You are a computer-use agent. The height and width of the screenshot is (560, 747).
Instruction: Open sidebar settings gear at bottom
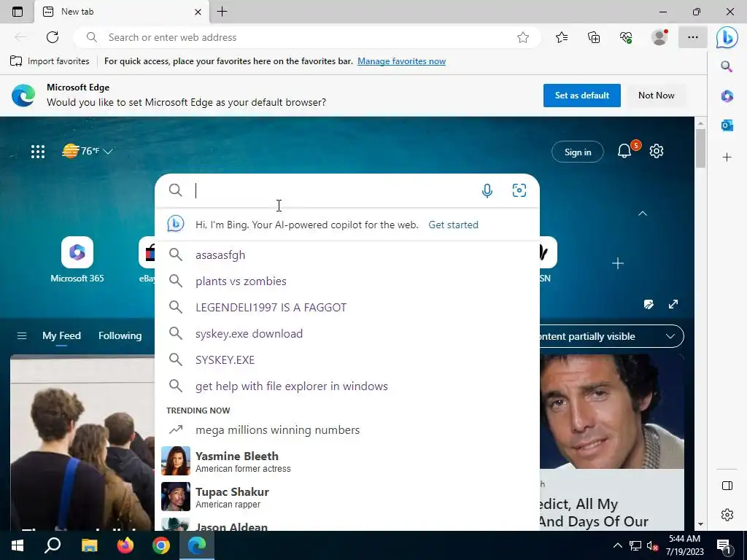click(x=727, y=515)
